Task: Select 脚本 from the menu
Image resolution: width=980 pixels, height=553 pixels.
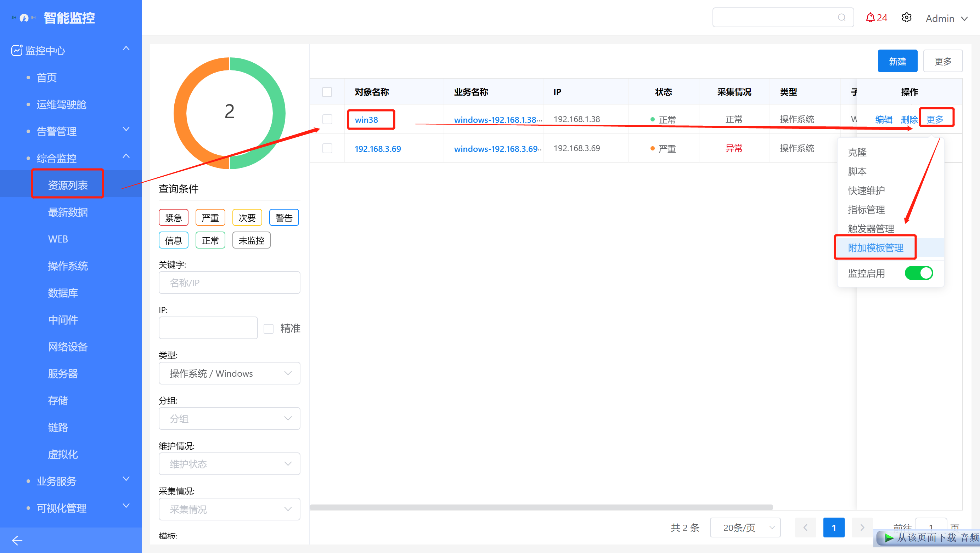Action: point(891,171)
